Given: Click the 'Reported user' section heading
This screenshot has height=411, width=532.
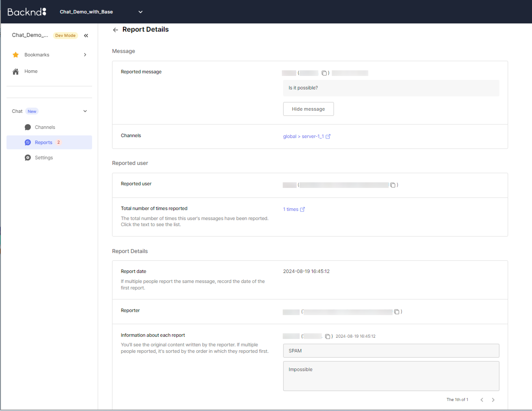Looking at the screenshot, I should pos(130,163).
